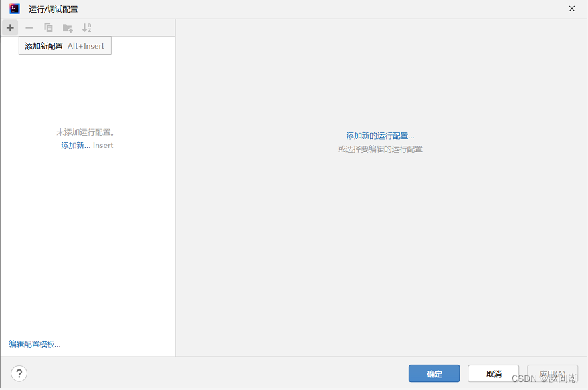Click the copy configuration icon
This screenshot has width=588, height=390.
point(48,27)
